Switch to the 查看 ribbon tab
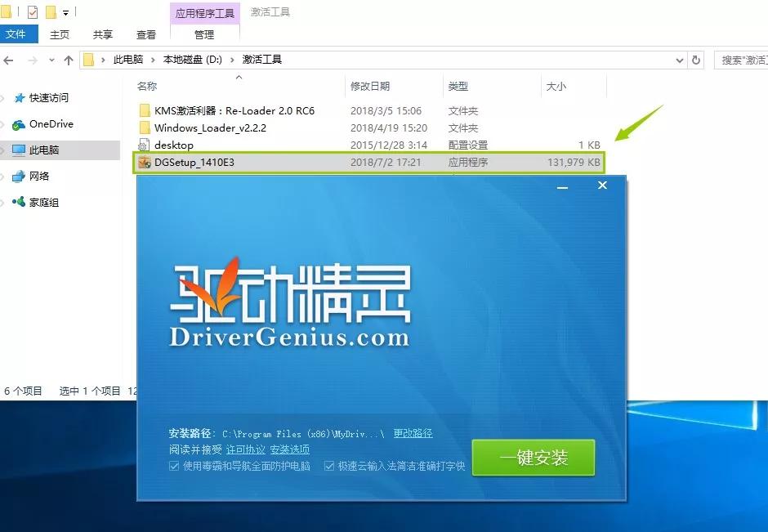This screenshot has height=532, width=768. [145, 34]
